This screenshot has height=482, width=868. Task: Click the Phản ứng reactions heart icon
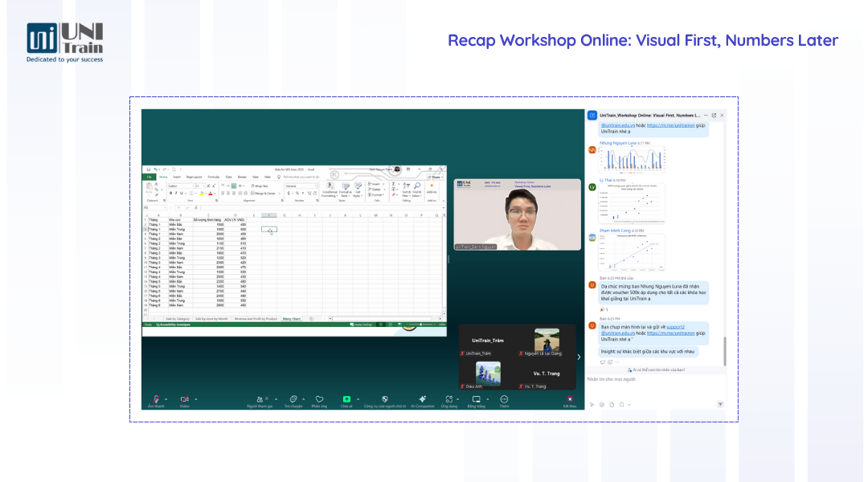point(319,399)
